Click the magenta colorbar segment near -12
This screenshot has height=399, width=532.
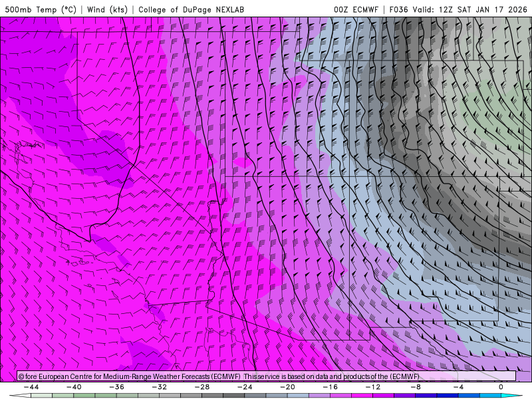(x=362, y=396)
